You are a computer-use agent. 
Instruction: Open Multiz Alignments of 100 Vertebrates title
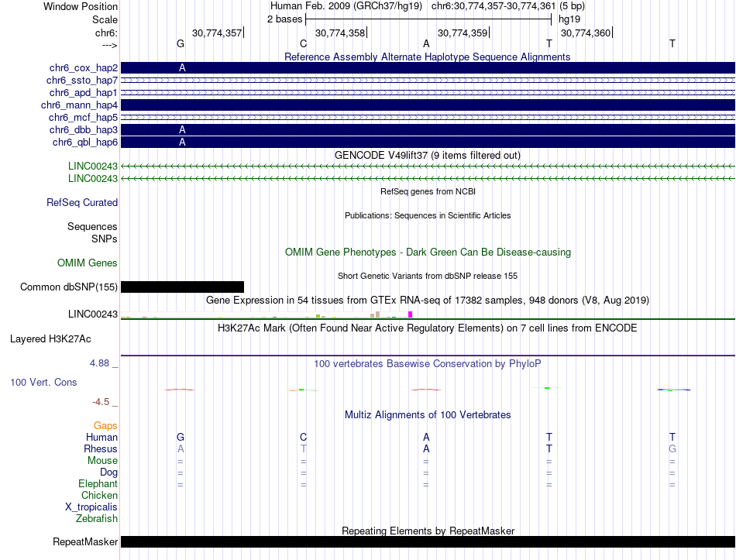[428, 415]
